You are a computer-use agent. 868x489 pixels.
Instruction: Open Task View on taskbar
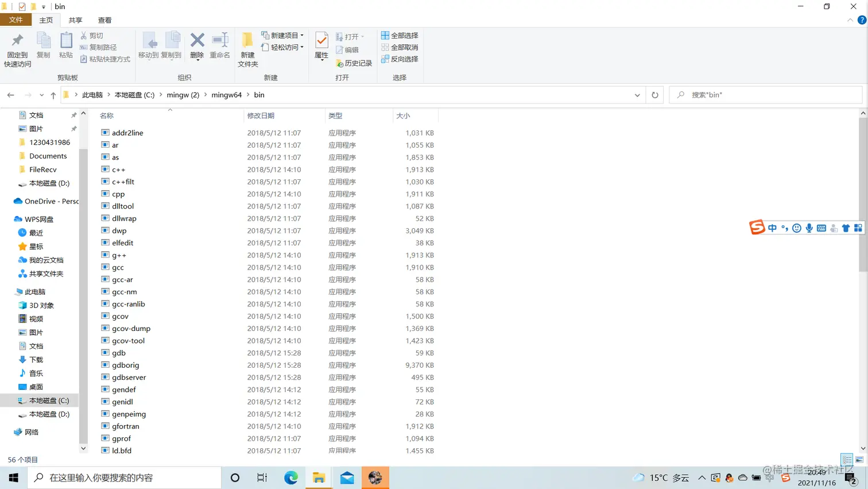(x=262, y=478)
